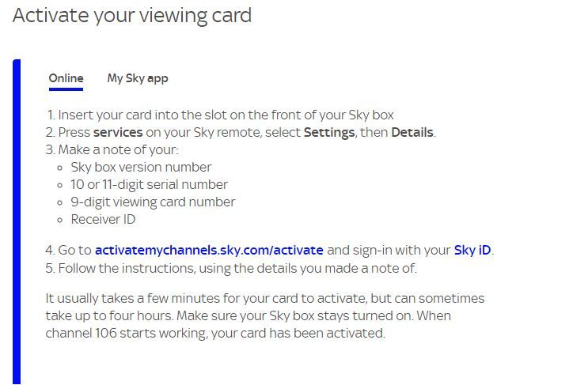Image resolution: width=588 pixels, height=385 pixels.
Task: Click the blue vertical bar beside the panel
Action: 17,221
